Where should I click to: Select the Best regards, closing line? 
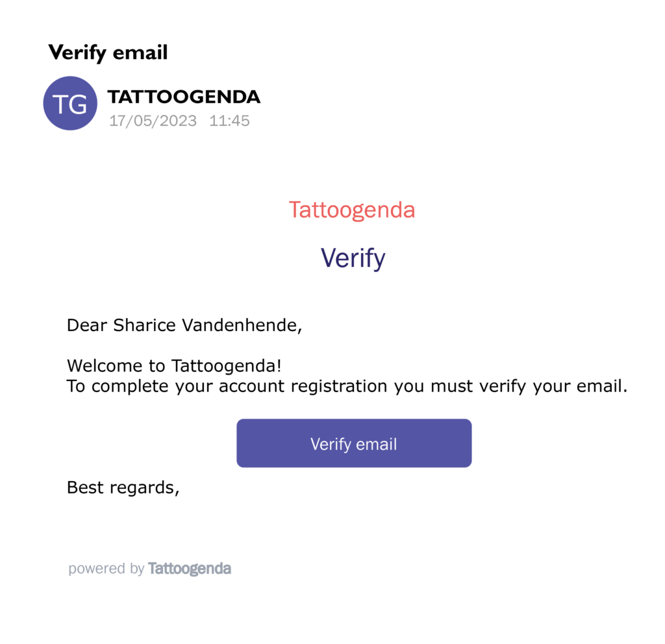click(123, 488)
